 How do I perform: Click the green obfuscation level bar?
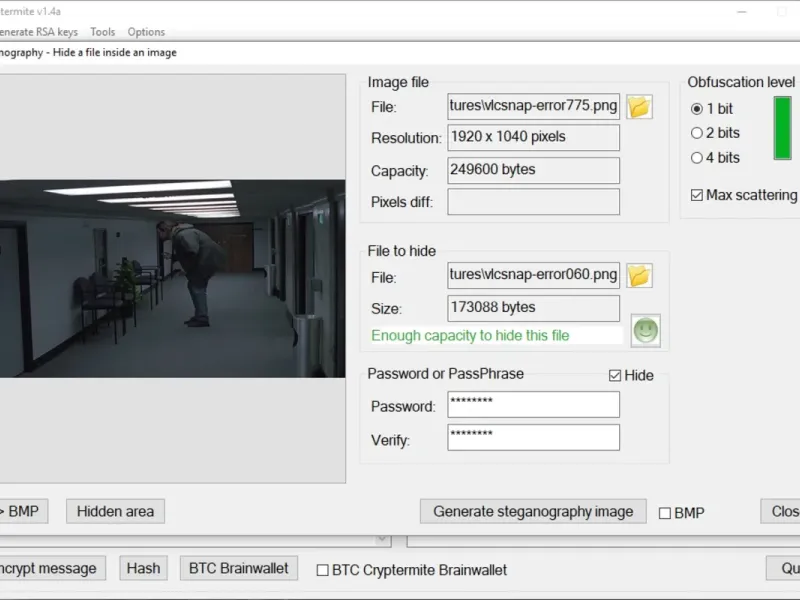782,128
